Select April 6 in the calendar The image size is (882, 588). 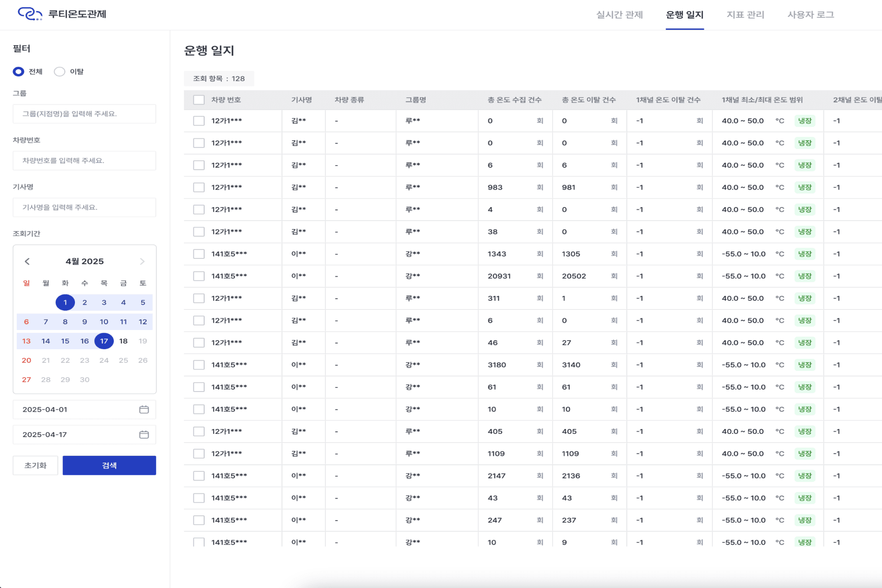pyautogui.click(x=26, y=322)
